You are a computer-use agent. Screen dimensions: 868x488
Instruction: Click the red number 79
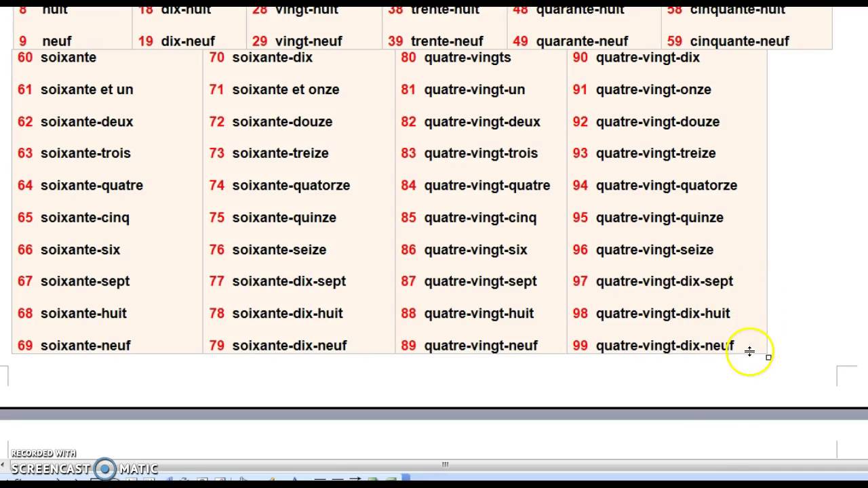pyautogui.click(x=216, y=346)
